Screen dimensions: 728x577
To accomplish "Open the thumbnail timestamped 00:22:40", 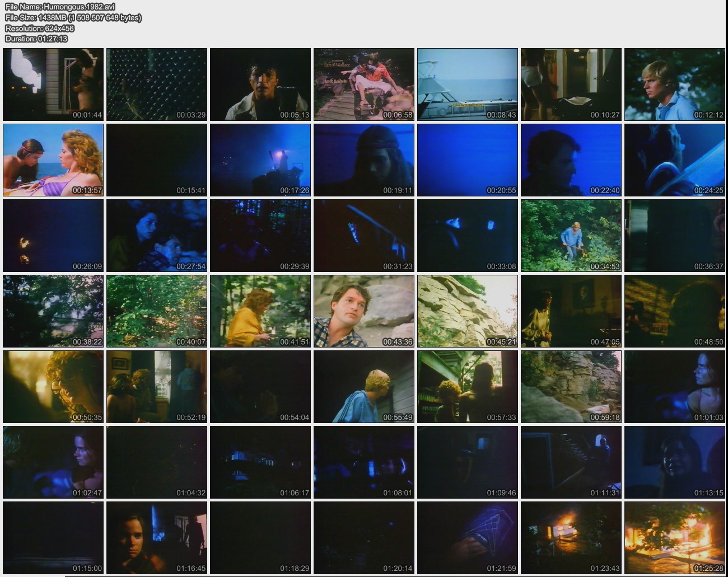I will pos(571,160).
